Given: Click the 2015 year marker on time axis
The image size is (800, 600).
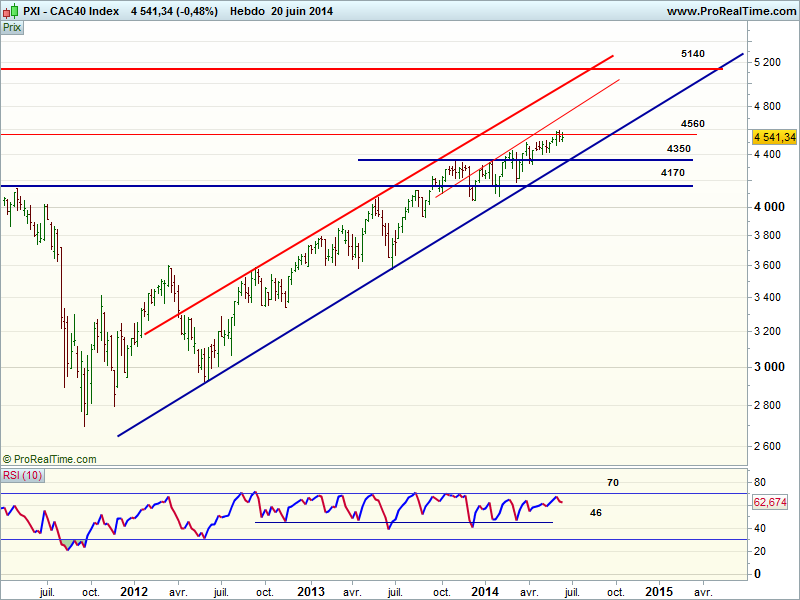Looking at the screenshot, I should [x=659, y=591].
